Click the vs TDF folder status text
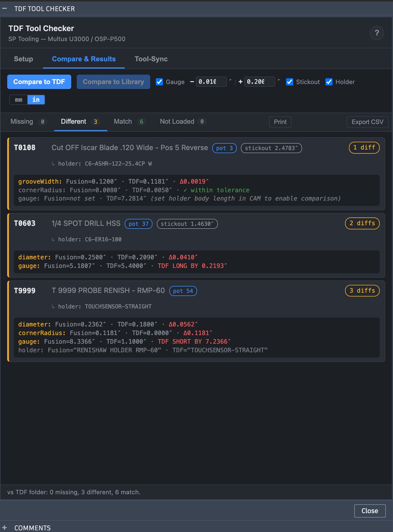This screenshot has width=393, height=532. 74,492
